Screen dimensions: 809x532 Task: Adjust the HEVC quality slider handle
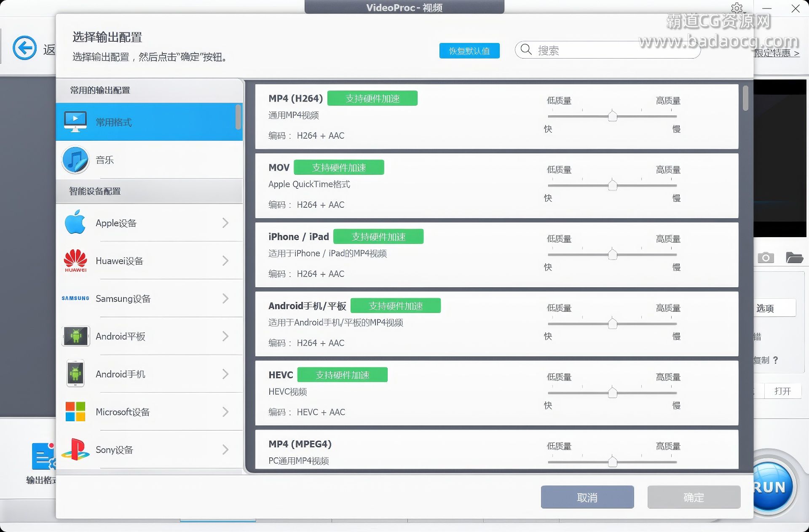(613, 393)
